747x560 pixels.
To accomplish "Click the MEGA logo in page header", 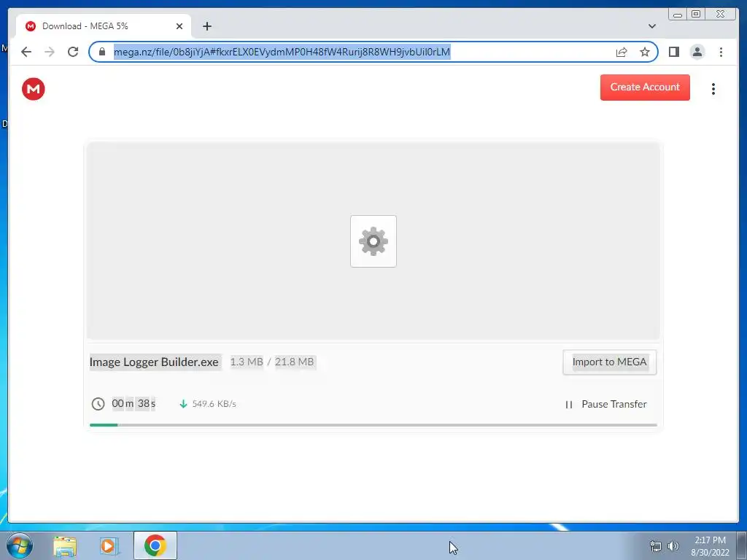I will click(x=34, y=89).
